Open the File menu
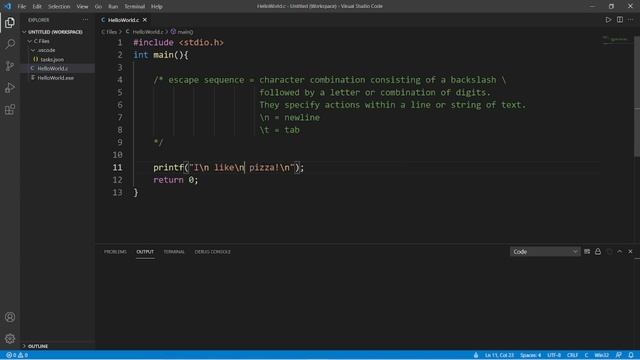 [22, 7]
